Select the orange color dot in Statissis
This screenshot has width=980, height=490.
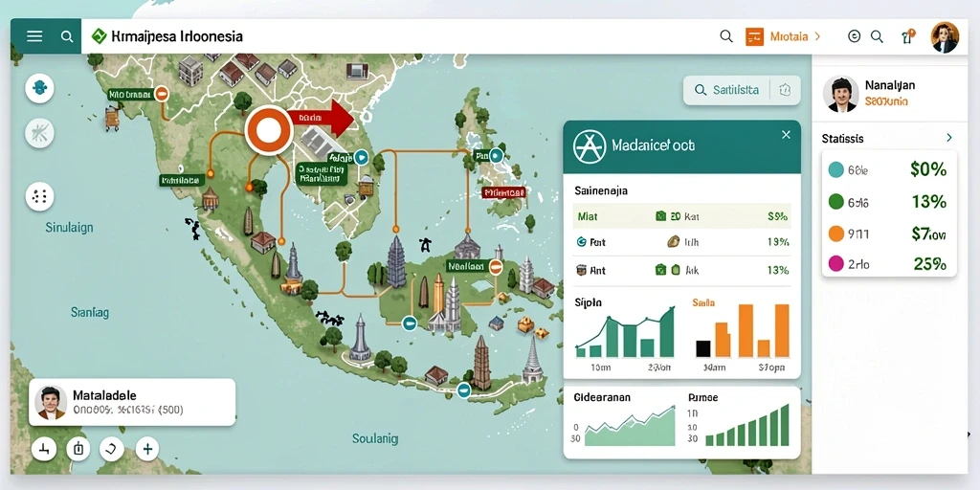(835, 234)
